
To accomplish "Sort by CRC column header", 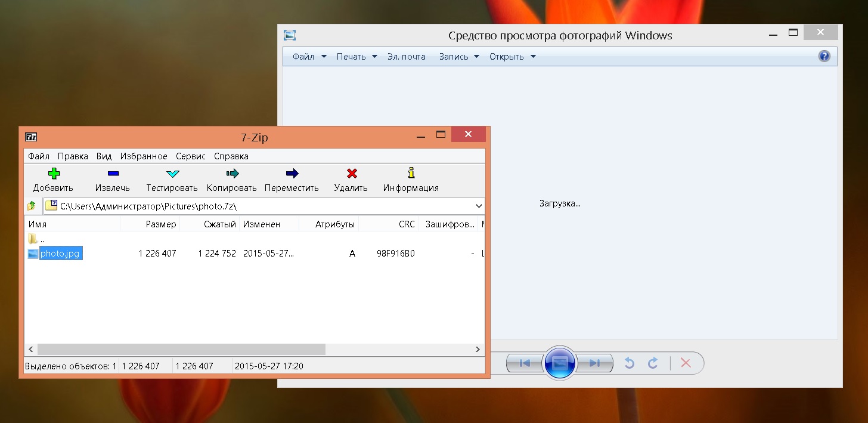I will [x=389, y=224].
